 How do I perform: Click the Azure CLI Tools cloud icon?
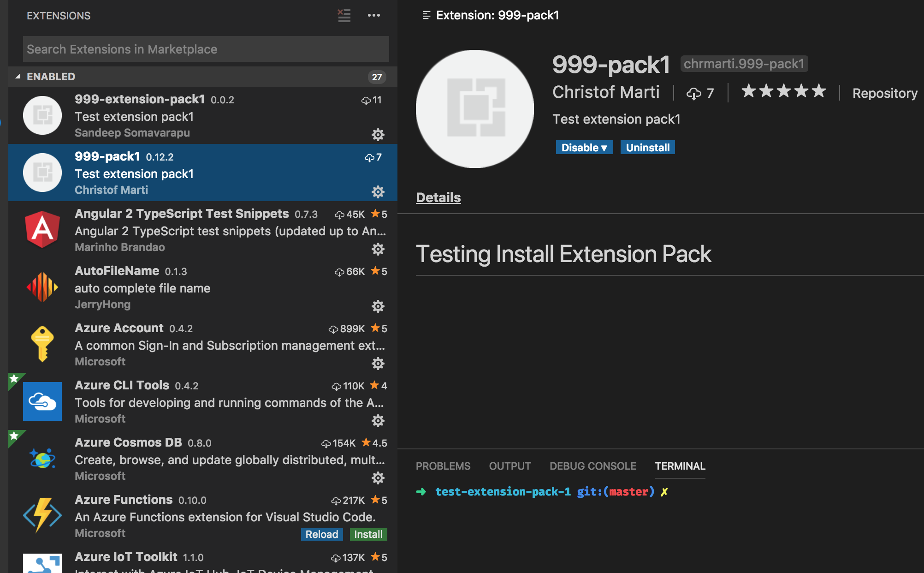[42, 401]
